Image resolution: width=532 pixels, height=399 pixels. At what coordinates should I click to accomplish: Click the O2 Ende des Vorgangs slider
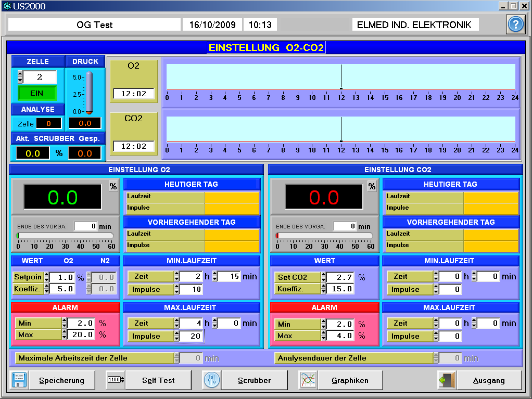point(65,236)
